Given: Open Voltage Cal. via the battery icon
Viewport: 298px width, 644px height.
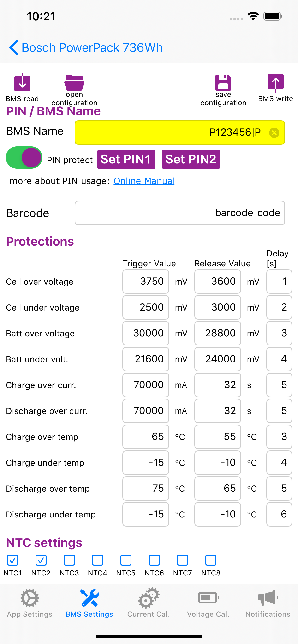Looking at the screenshot, I should 208,598.
